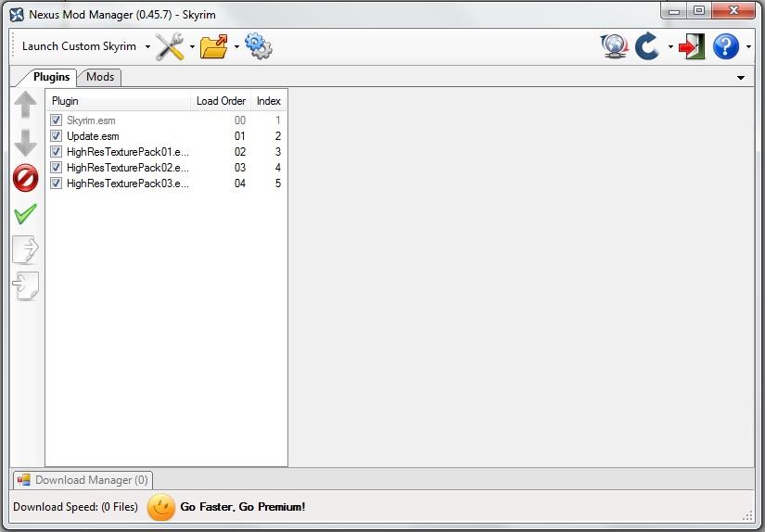Disable all plugins with the red prohibit icon

(x=25, y=178)
